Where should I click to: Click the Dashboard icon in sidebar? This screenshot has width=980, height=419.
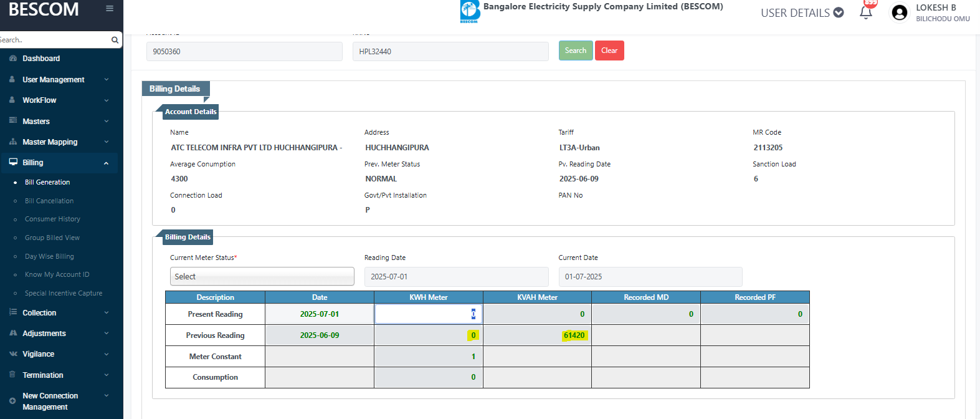click(x=13, y=58)
